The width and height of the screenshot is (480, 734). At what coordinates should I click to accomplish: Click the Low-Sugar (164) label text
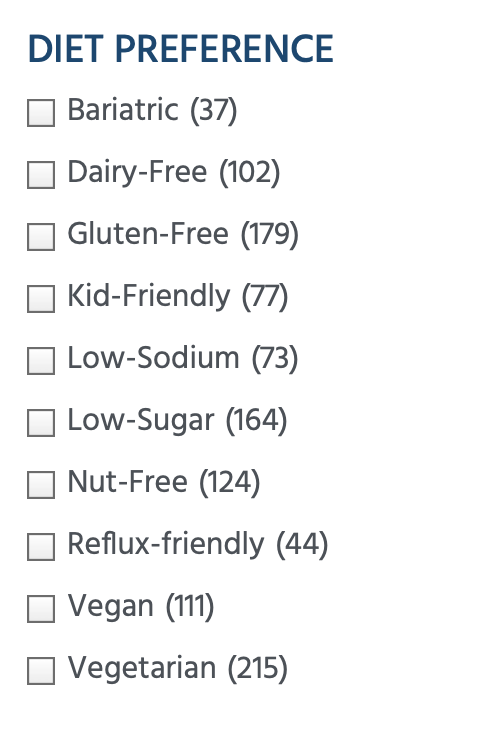click(177, 420)
